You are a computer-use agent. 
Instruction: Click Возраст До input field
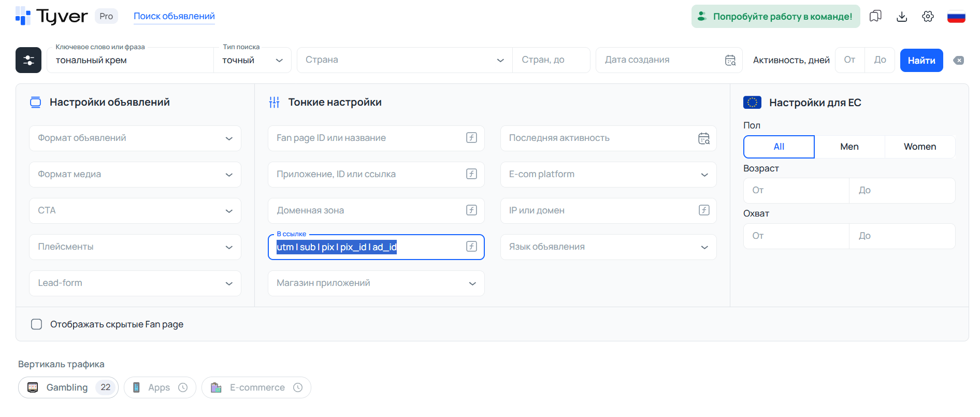coord(902,191)
